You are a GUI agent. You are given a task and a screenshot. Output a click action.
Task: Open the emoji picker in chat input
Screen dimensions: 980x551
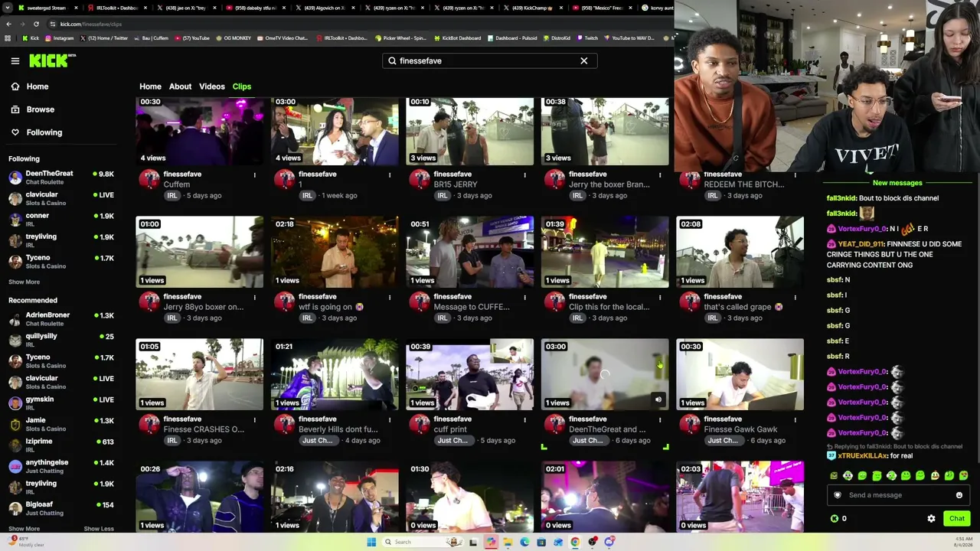pos(959,495)
